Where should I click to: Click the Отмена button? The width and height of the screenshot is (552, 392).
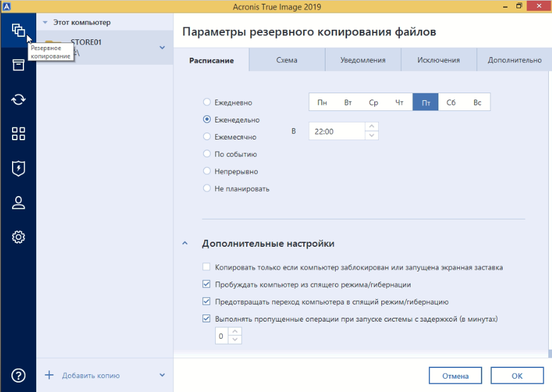coord(455,376)
